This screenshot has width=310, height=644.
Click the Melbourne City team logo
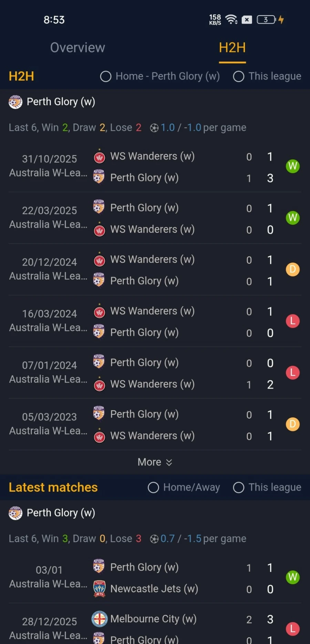pyautogui.click(x=99, y=619)
